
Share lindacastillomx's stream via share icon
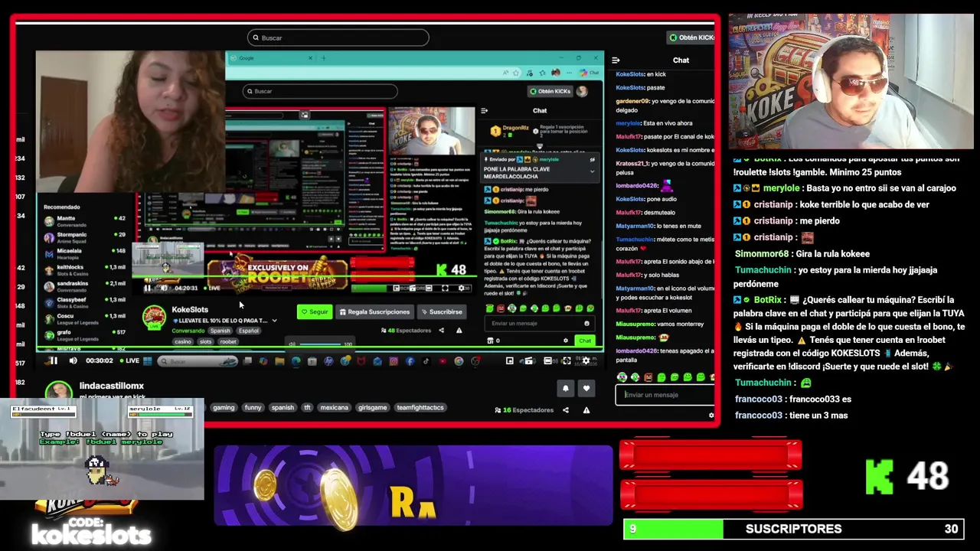(x=566, y=410)
